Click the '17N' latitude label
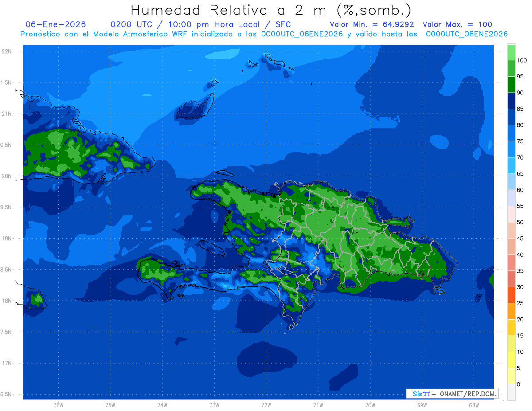The width and height of the screenshot is (532, 411). (7, 364)
